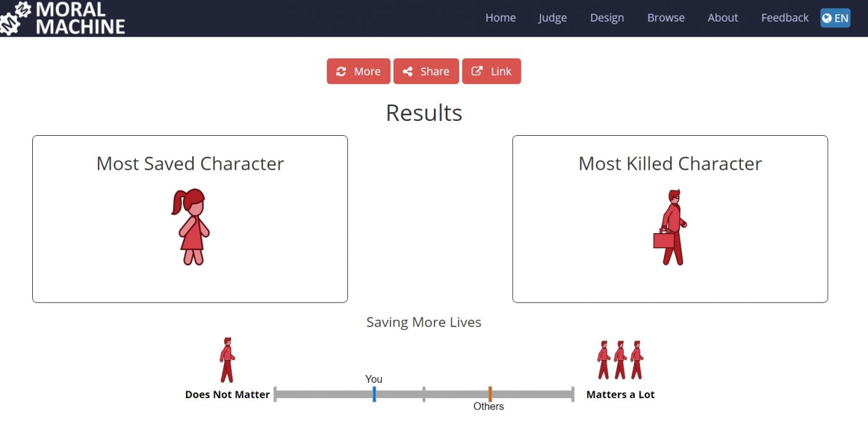This screenshot has height=434, width=868.
Task: Click the Saving More Lives label
Action: (x=423, y=322)
